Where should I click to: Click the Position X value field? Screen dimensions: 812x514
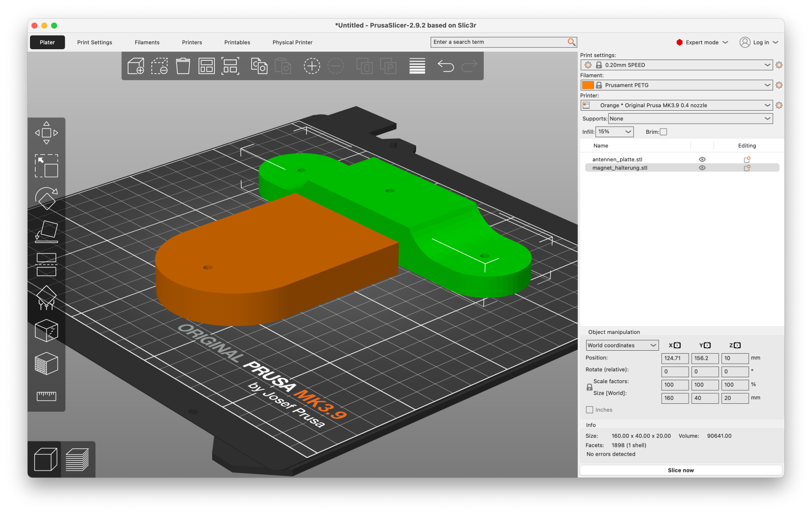pos(675,358)
